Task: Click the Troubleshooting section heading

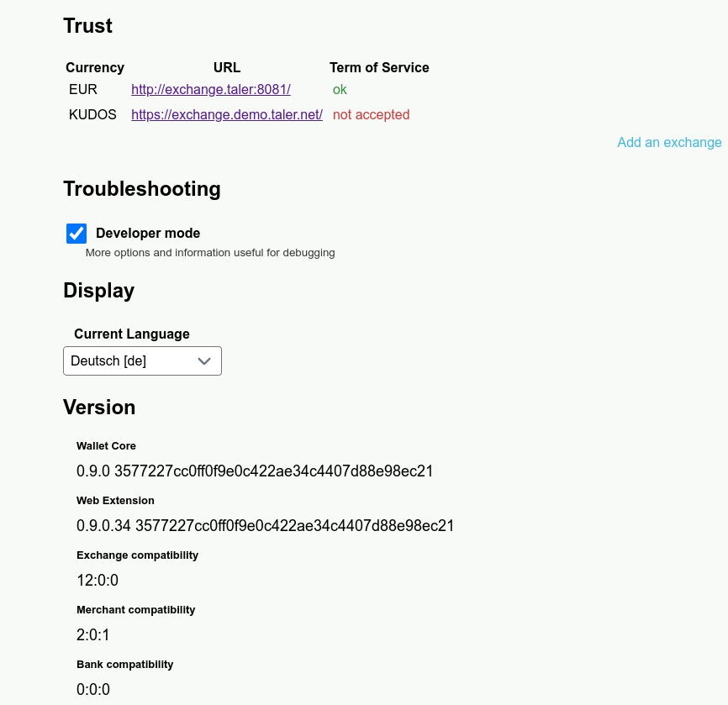Action: (142, 189)
